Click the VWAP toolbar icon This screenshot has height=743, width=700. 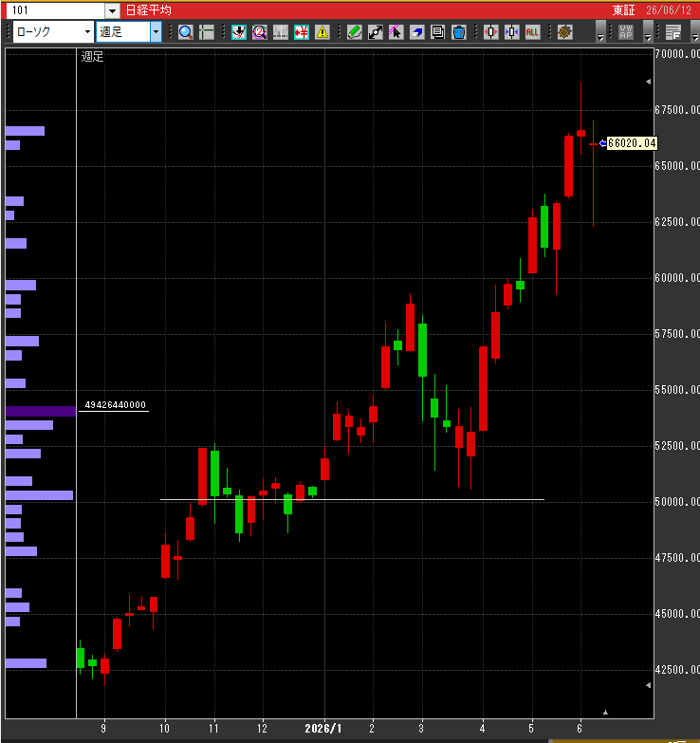coord(626,32)
